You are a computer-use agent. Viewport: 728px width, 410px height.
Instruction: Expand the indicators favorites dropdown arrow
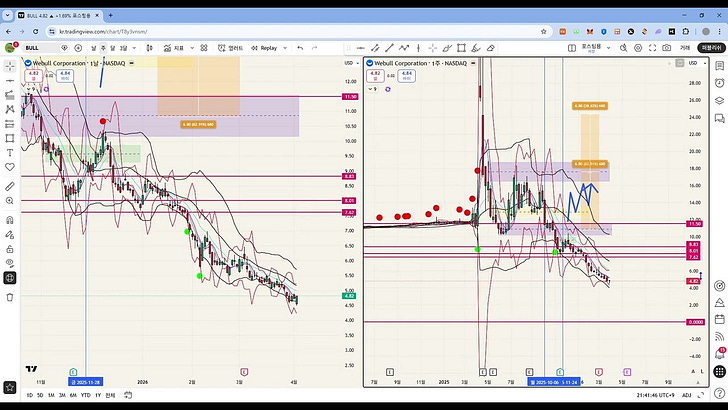pos(192,48)
